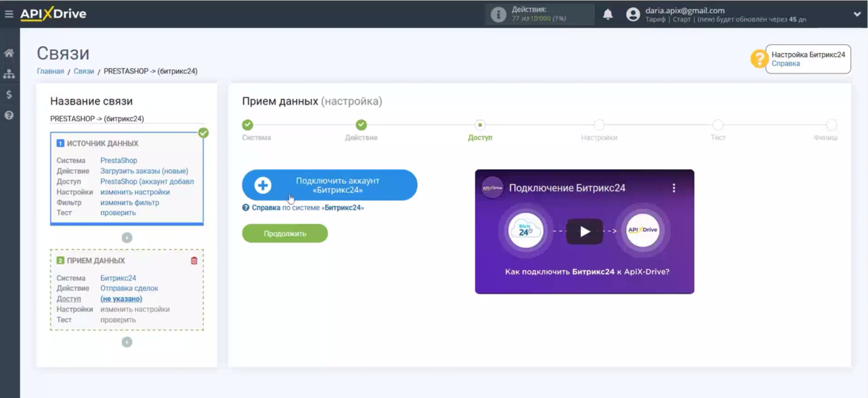The image size is (868, 398).
Task: Click Подключить аккаунт «Битрикс24» button
Action: [329, 185]
